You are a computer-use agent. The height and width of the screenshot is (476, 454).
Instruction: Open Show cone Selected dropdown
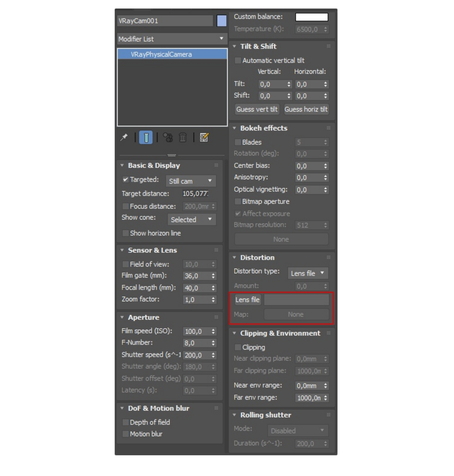coord(191,219)
